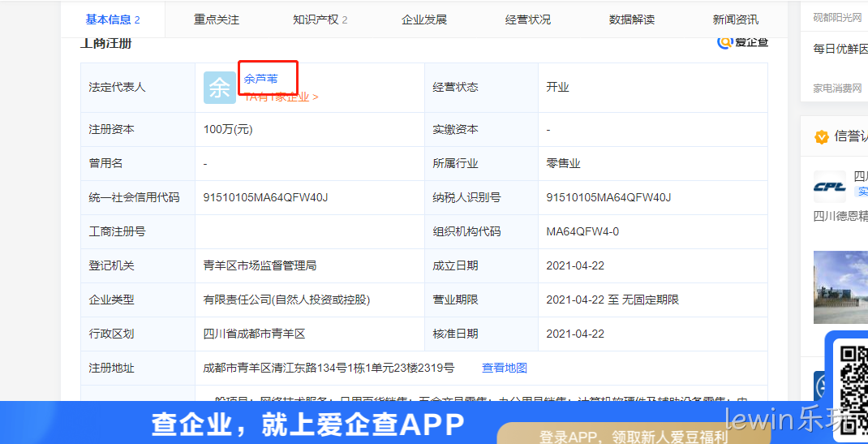This screenshot has height=444, width=868.
Task: Click business status value 开业
Action: coord(557,87)
